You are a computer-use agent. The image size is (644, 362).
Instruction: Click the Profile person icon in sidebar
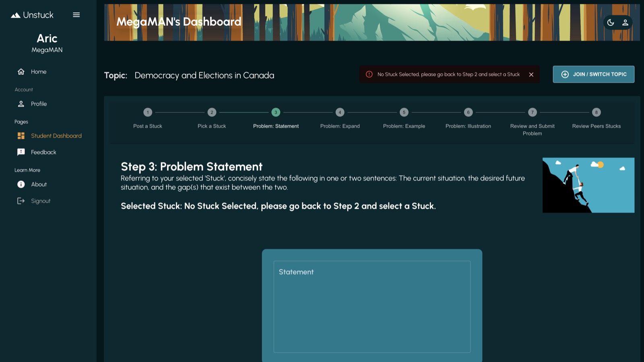[x=21, y=104]
